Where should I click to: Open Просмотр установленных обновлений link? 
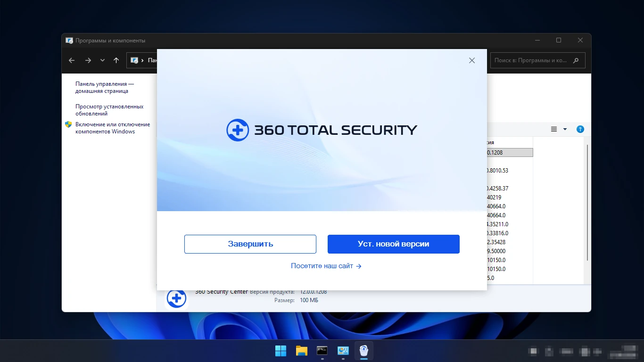109,110
